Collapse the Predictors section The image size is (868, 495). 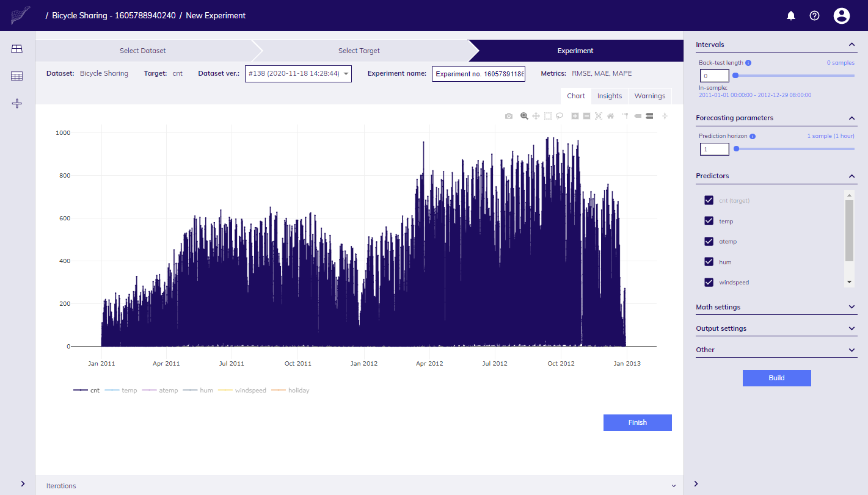tap(852, 176)
